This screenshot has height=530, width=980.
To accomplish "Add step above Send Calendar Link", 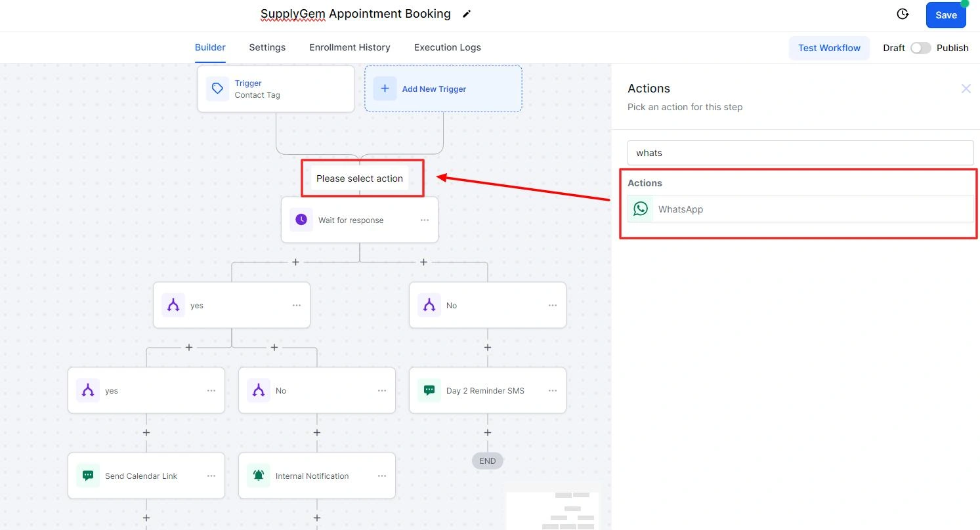I will pyautogui.click(x=146, y=432).
